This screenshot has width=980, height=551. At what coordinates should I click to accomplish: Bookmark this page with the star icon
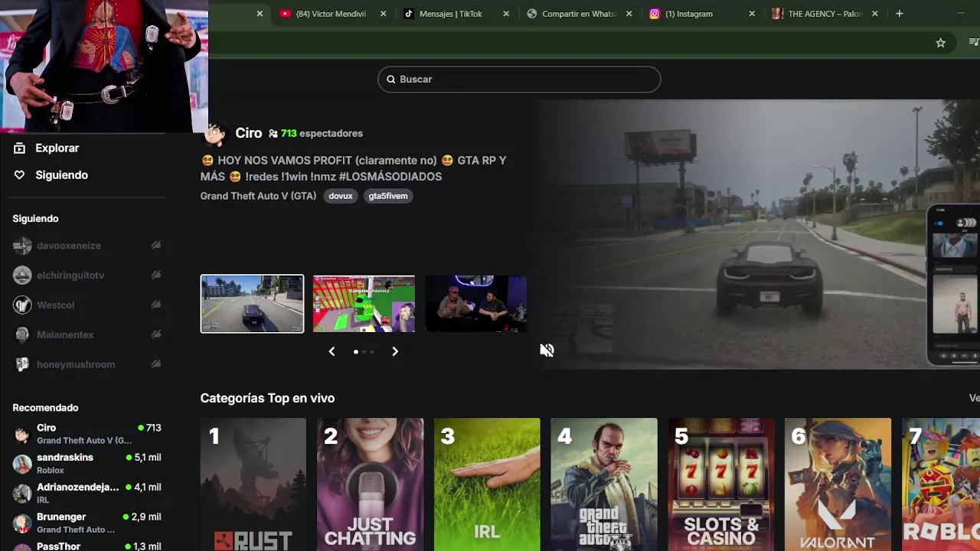point(940,43)
